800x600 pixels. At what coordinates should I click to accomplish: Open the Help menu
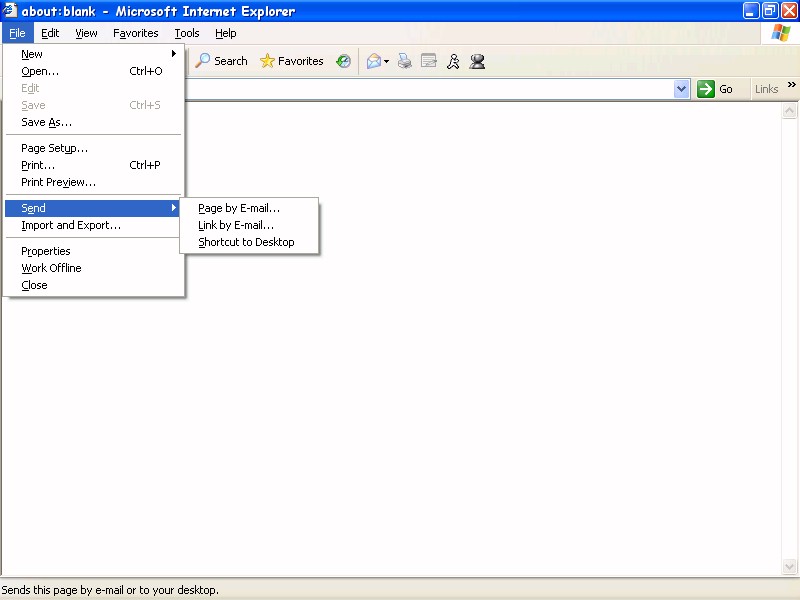pyautogui.click(x=226, y=33)
